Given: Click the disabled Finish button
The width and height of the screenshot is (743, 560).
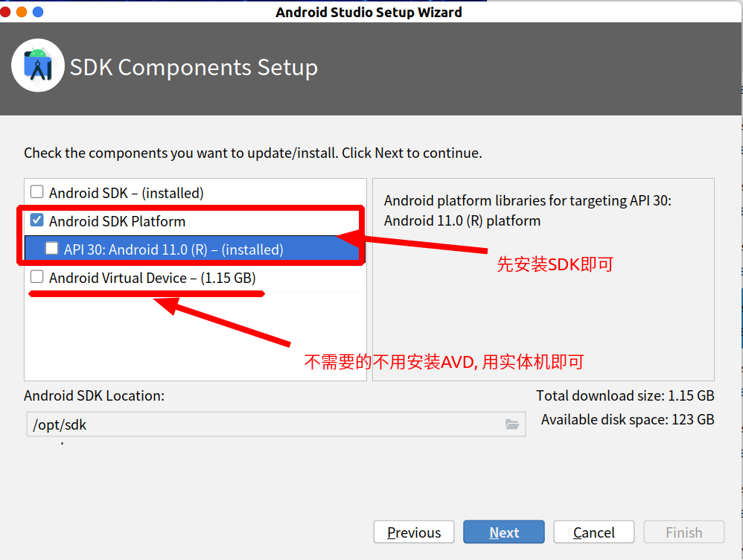Looking at the screenshot, I should click(x=683, y=532).
